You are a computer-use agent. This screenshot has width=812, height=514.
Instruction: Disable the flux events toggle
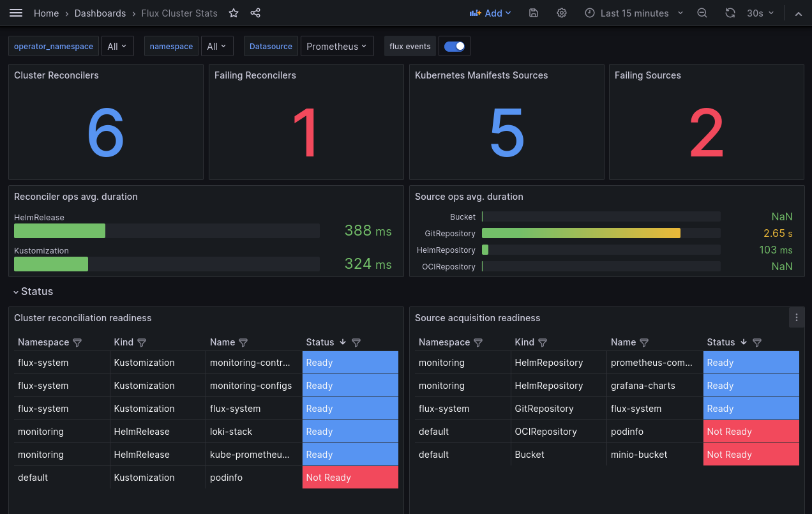point(455,45)
